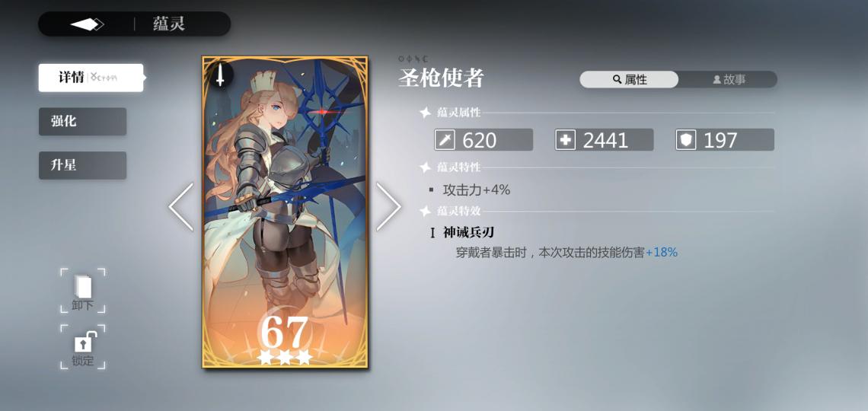Switch to the 属性 attributes view
Screen dimensions: 868x411
coord(629,80)
